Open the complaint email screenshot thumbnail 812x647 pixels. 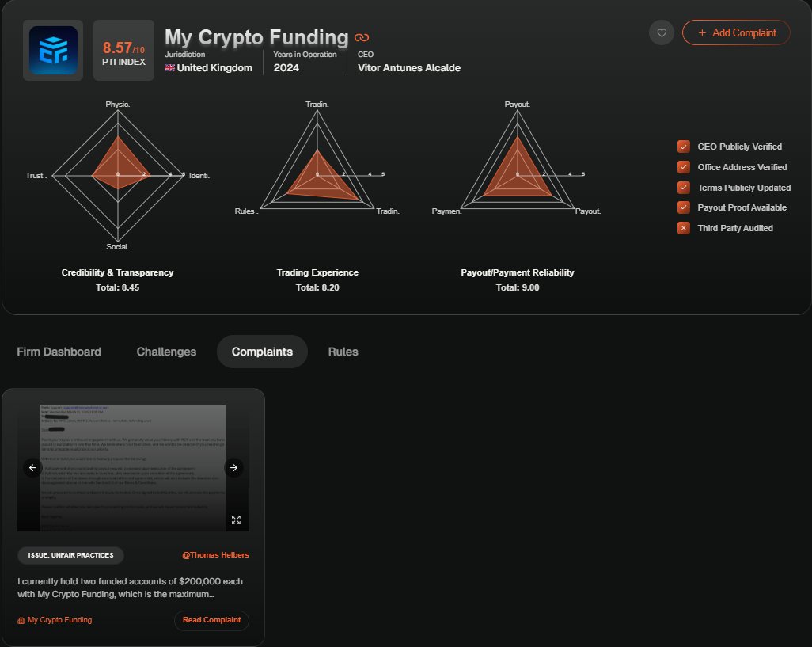(133, 468)
